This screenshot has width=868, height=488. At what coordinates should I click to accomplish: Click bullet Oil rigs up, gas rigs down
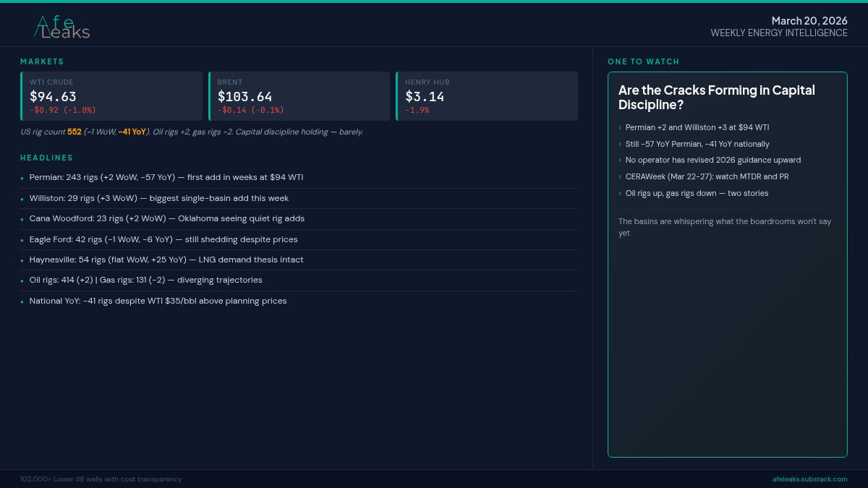[697, 193]
